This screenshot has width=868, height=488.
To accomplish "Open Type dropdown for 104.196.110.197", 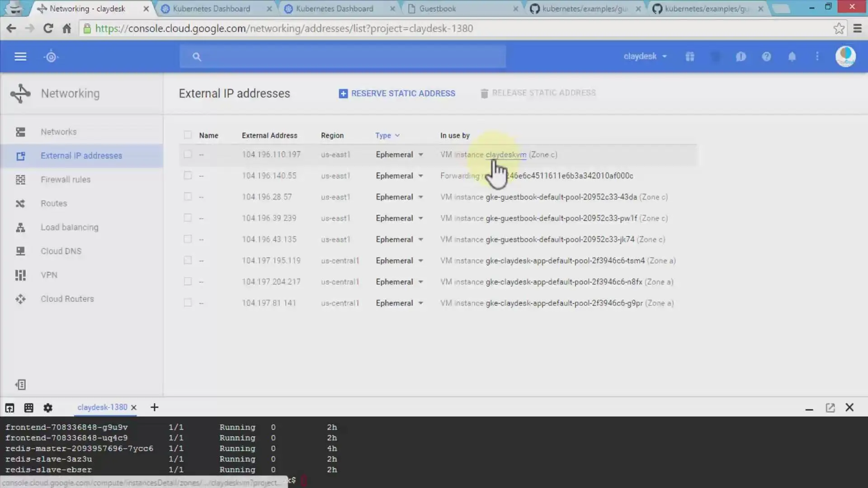I will click(x=399, y=155).
